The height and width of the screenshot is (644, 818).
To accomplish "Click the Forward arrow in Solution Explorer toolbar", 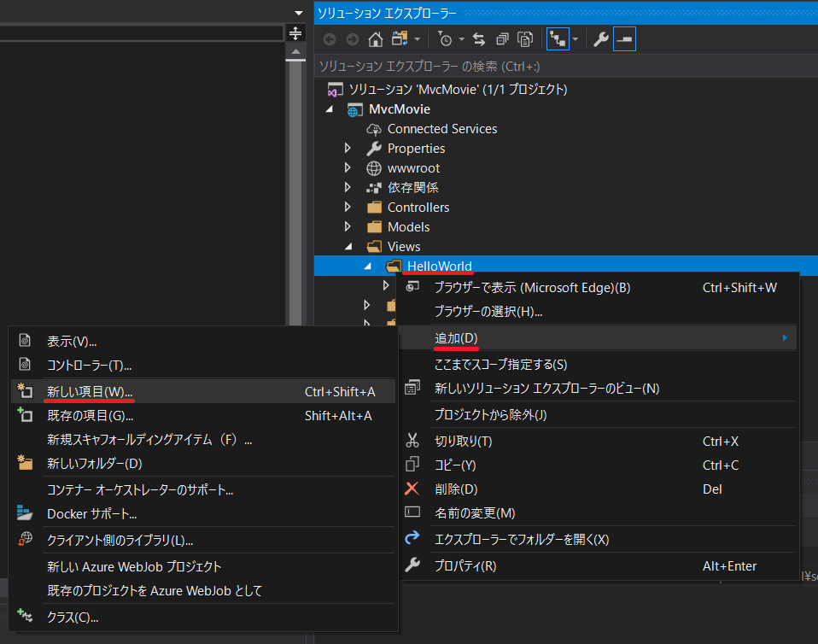I will pyautogui.click(x=353, y=39).
